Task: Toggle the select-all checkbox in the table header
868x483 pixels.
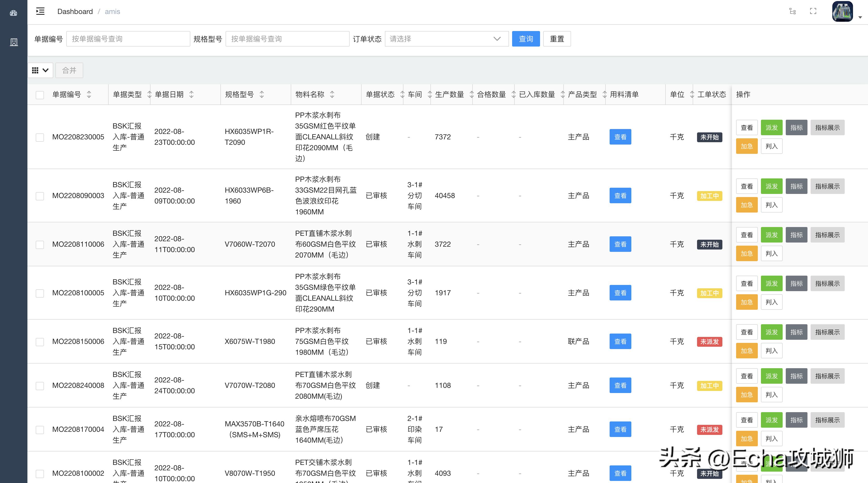Action: [x=40, y=95]
